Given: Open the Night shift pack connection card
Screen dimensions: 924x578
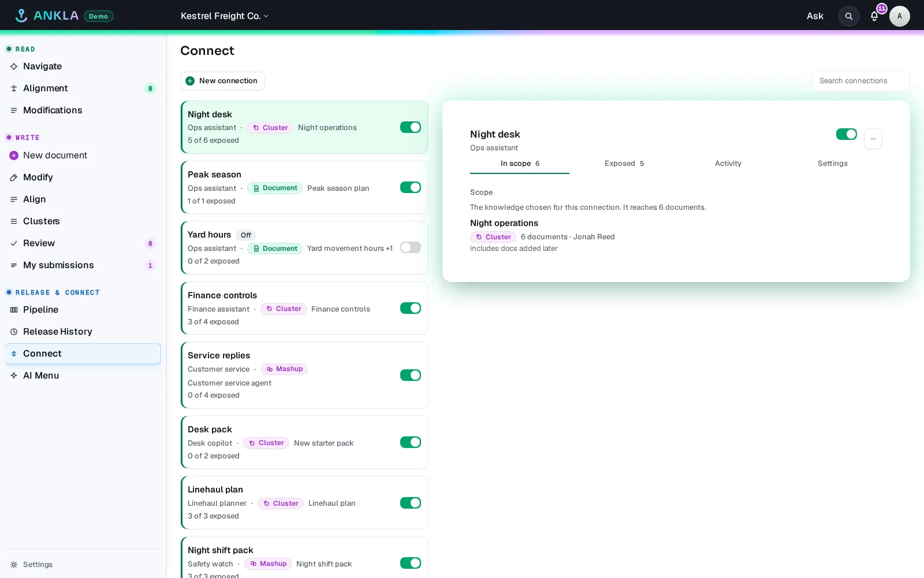Looking at the screenshot, I should coord(304,557).
